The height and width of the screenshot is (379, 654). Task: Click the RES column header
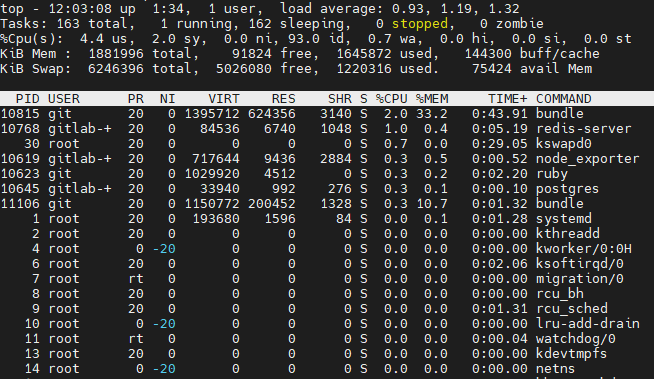pos(284,99)
